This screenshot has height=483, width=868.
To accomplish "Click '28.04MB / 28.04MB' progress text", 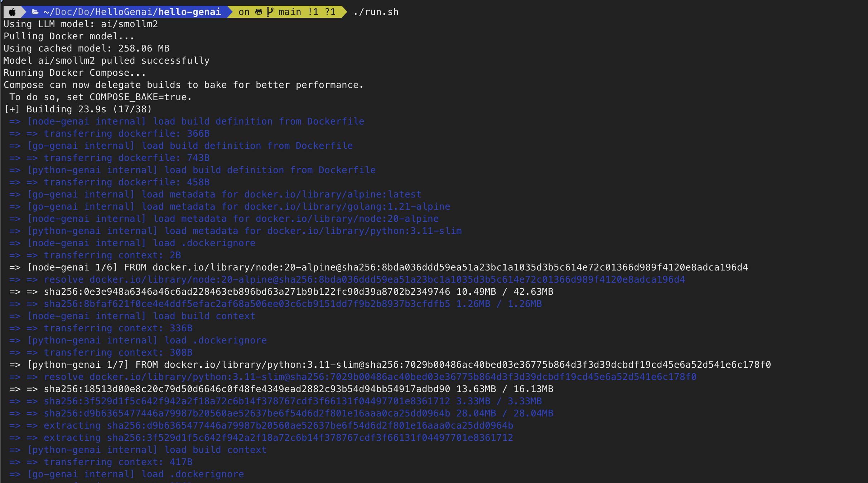I will point(505,414).
